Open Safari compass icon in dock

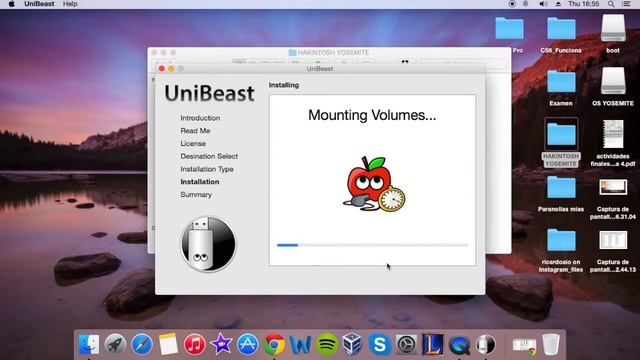click(142, 344)
